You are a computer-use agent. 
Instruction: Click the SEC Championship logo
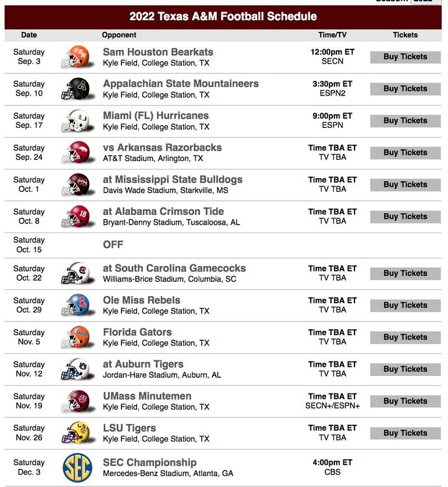pyautogui.click(x=77, y=468)
